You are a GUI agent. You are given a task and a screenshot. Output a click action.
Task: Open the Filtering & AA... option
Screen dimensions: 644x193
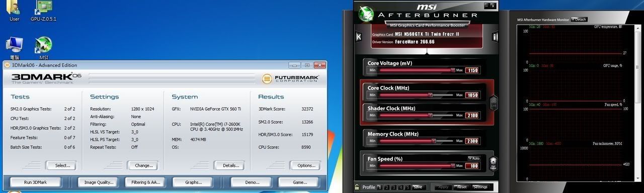click(146, 182)
